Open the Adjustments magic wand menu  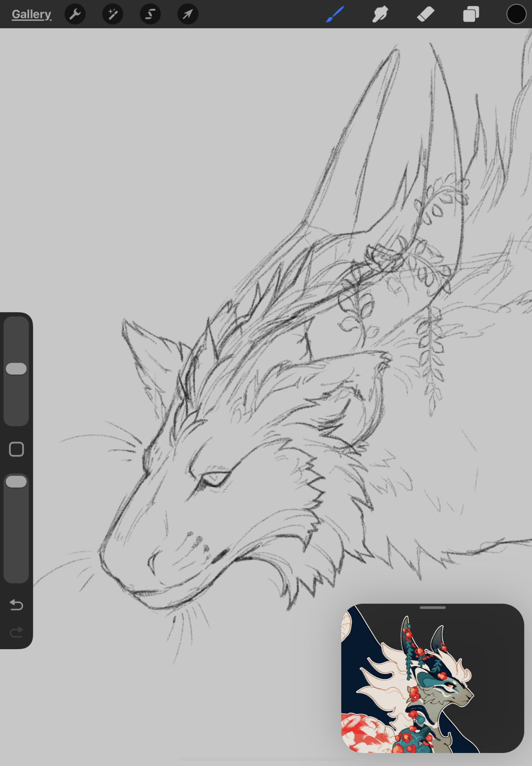(113, 15)
